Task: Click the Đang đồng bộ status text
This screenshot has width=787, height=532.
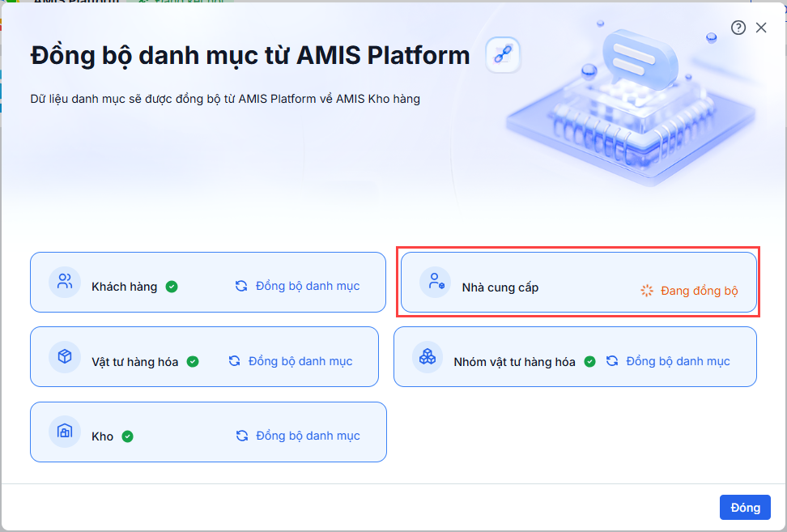Action: point(700,291)
